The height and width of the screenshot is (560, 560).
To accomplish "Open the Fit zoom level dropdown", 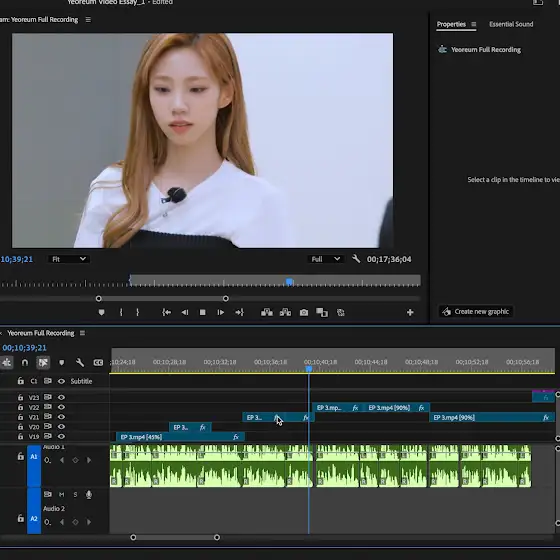I will click(69, 259).
